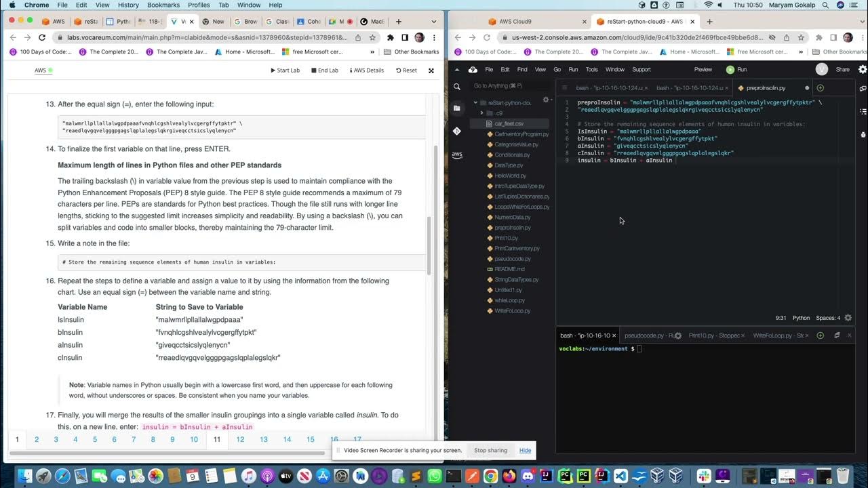Viewport: 868px width, 488px height.
Task: Select StringDataTypes.py in file tree
Action: tap(517, 279)
